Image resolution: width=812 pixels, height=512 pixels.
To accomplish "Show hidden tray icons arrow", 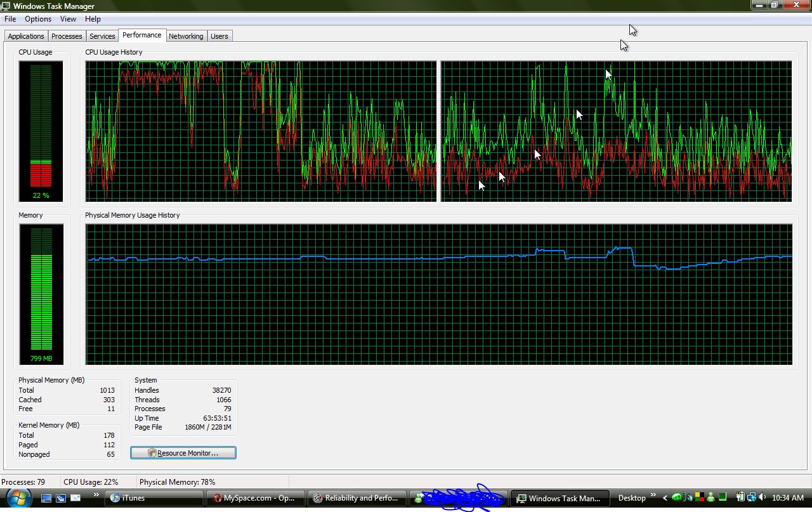I will point(665,498).
